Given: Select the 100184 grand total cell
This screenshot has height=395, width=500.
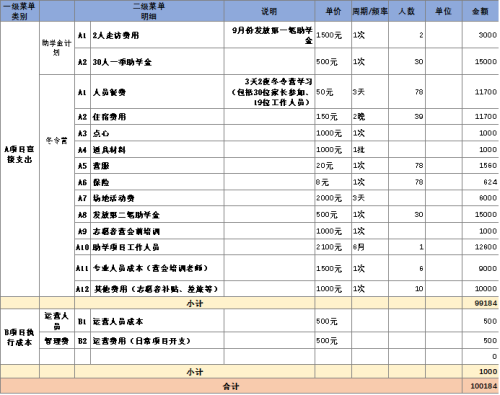Looking at the screenshot, I should (x=480, y=386).
